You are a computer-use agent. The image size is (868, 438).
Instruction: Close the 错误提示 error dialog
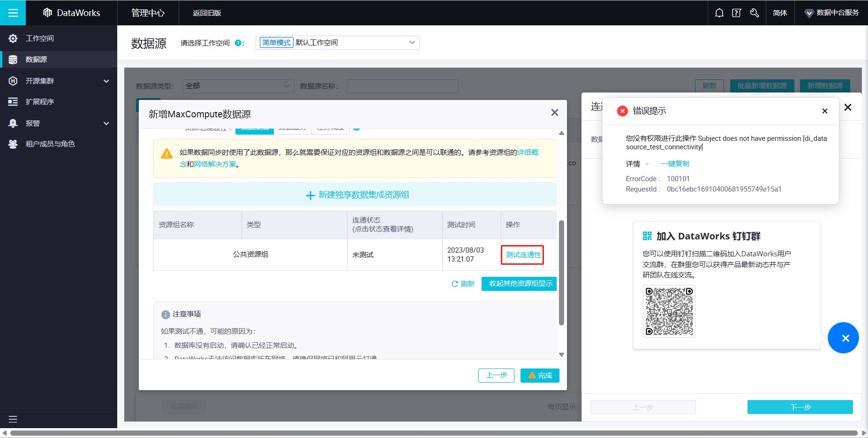pos(825,111)
